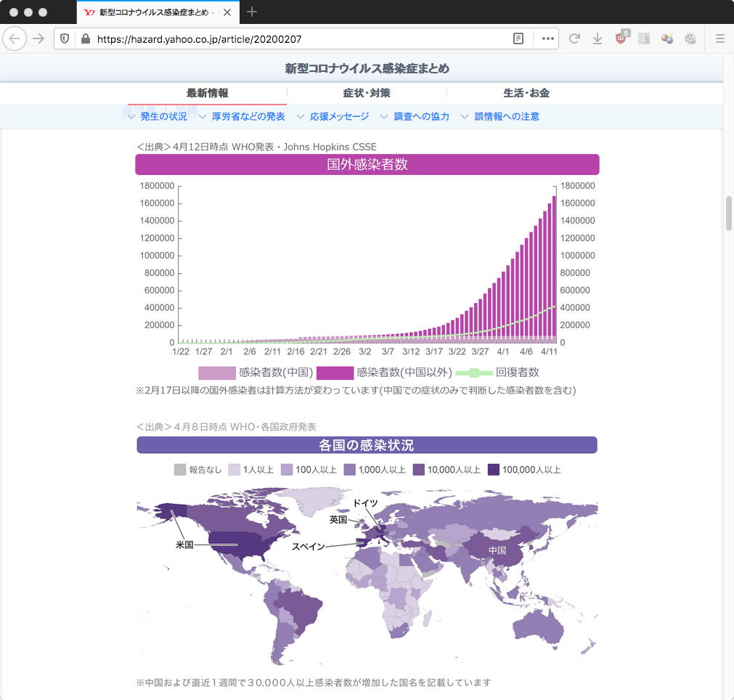
Task: Click the globe extension icon in toolbar
Action: point(690,38)
